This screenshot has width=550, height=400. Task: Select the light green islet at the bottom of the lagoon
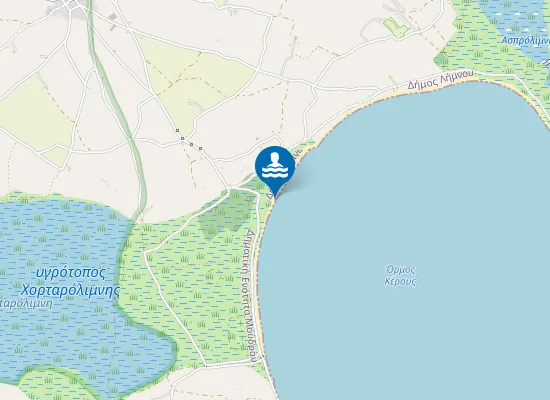(53, 384)
